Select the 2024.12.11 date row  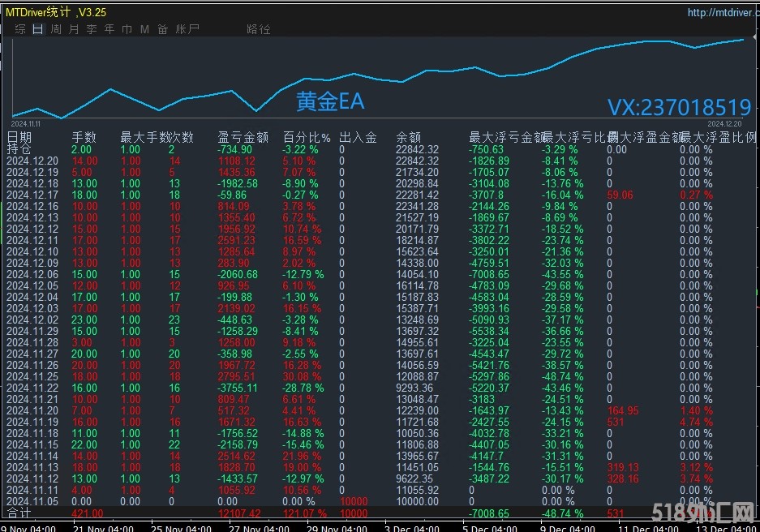(x=32, y=240)
